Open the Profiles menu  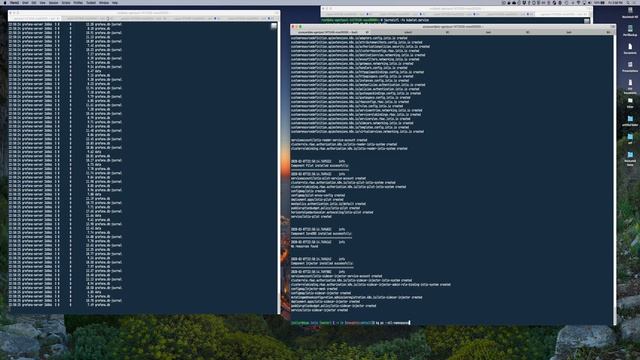(x=78, y=2)
